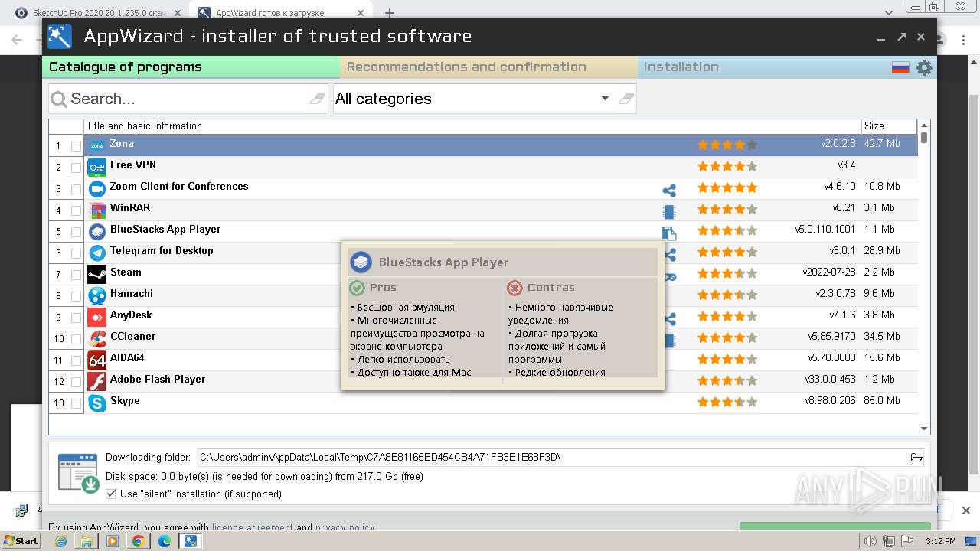Click the WinRAR books icon
This screenshot has height=551, width=980.
click(x=97, y=210)
